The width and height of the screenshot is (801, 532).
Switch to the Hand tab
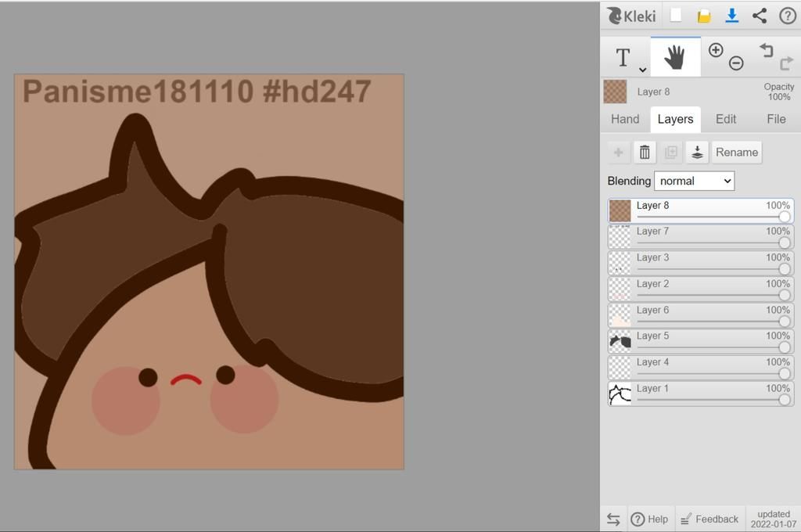625,119
